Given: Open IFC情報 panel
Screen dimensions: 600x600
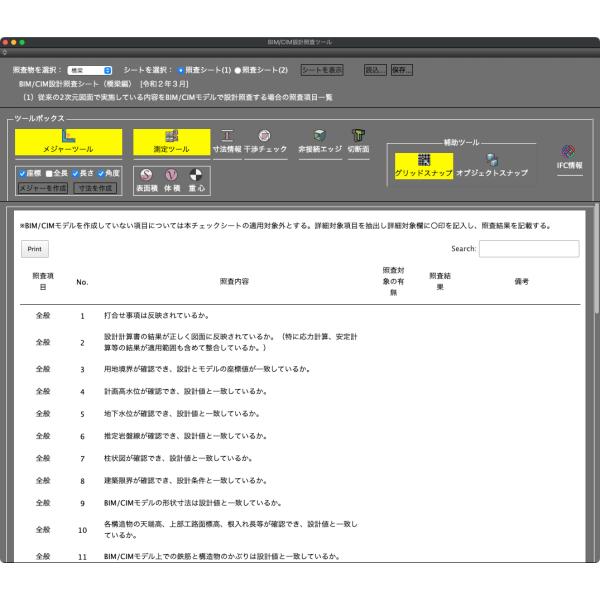Looking at the screenshot, I should coord(568,157).
